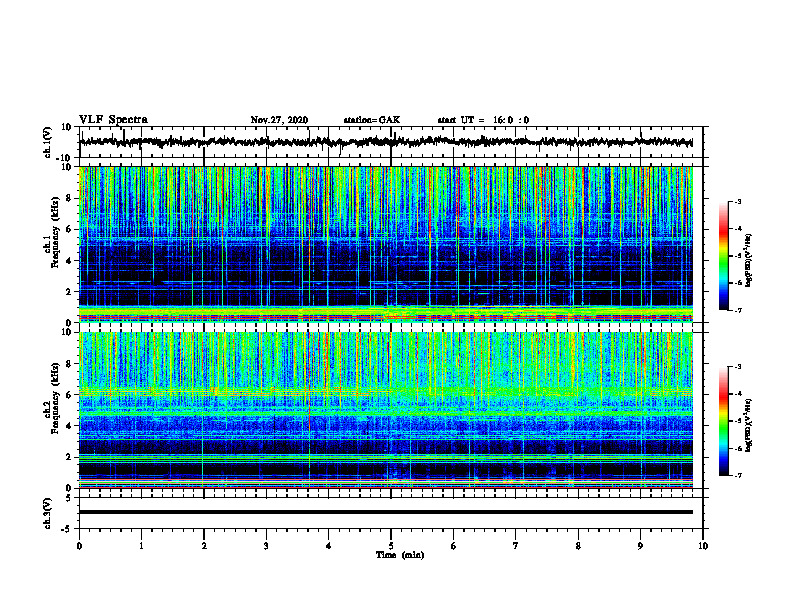Click the ch.2 frequency tick label "2"
This screenshot has width=792, height=612.
70,457
